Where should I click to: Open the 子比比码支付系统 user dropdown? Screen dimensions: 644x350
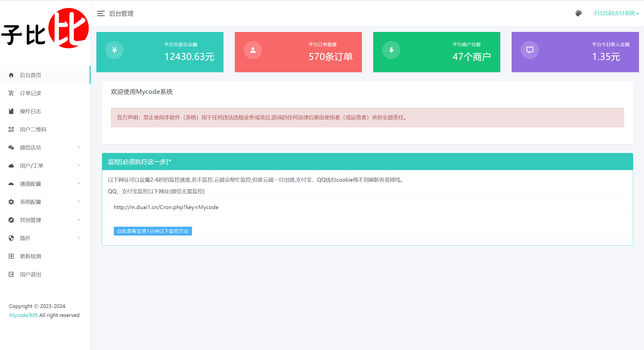coord(616,13)
